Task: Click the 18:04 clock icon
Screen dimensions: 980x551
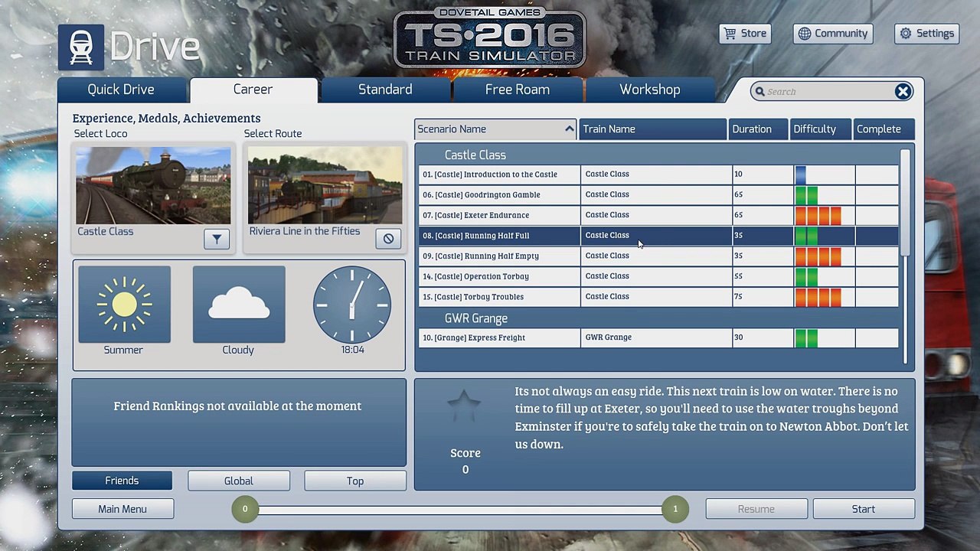Action: coord(352,304)
